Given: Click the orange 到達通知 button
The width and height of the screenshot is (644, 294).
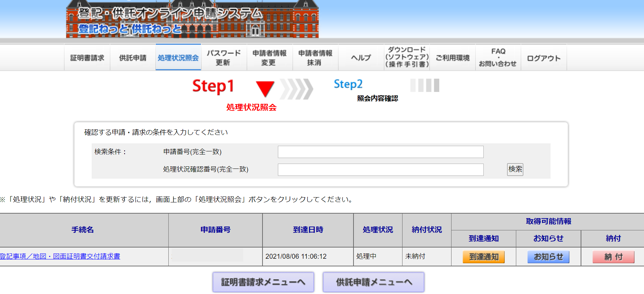Looking at the screenshot, I should pos(483,257).
